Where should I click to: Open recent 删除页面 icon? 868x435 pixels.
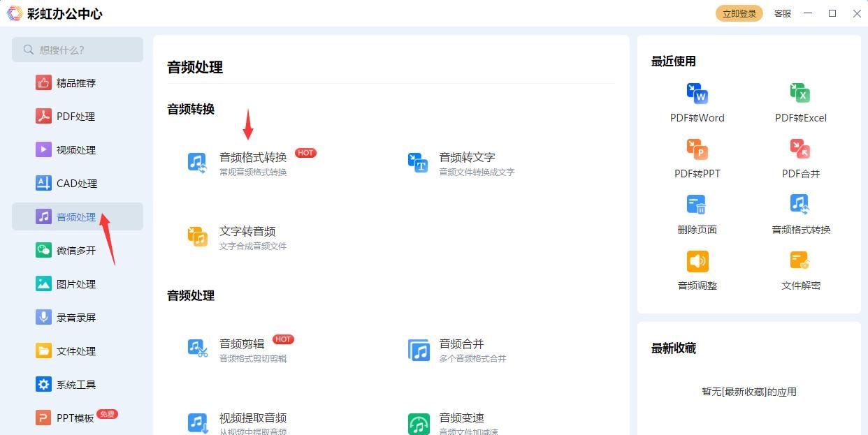697,205
